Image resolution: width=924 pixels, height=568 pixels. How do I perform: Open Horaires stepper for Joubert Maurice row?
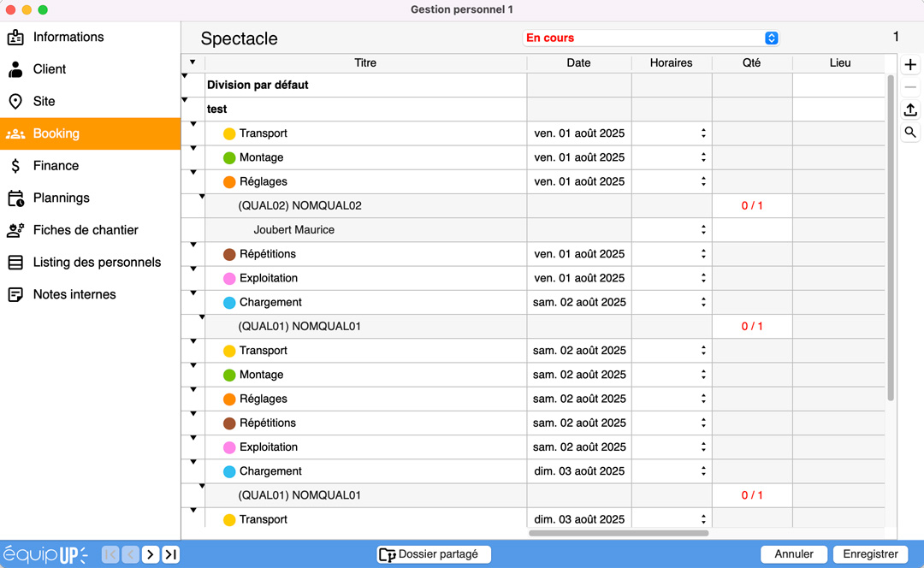point(703,230)
